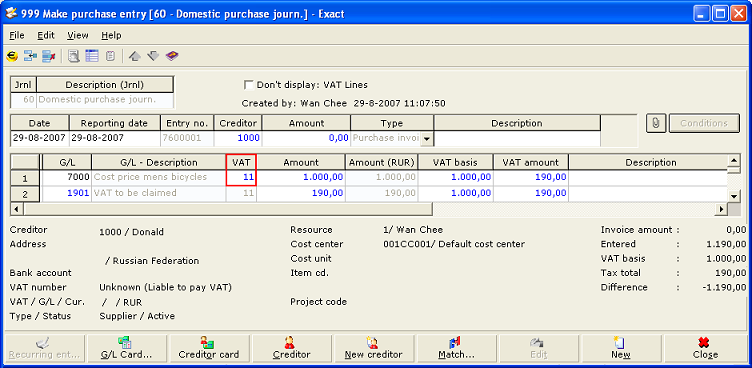The height and width of the screenshot is (368, 752).
Task: Click the delete line icon with red X
Action: (48, 56)
